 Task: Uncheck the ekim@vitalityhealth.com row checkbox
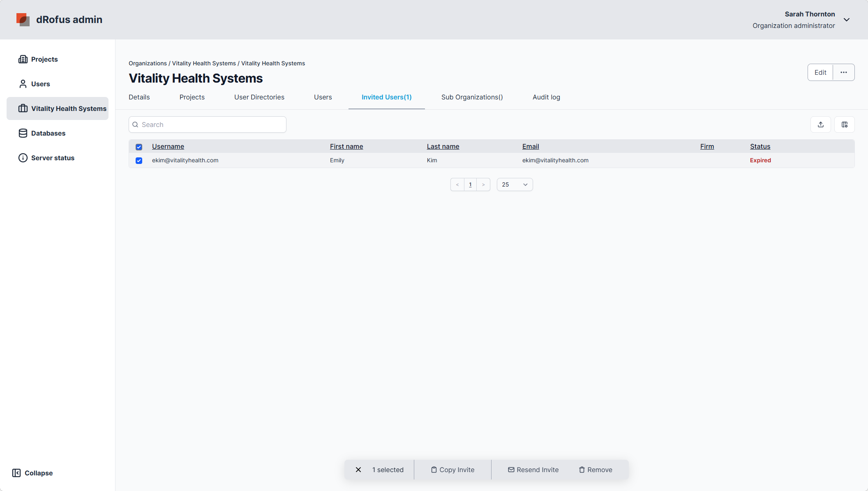pyautogui.click(x=139, y=161)
